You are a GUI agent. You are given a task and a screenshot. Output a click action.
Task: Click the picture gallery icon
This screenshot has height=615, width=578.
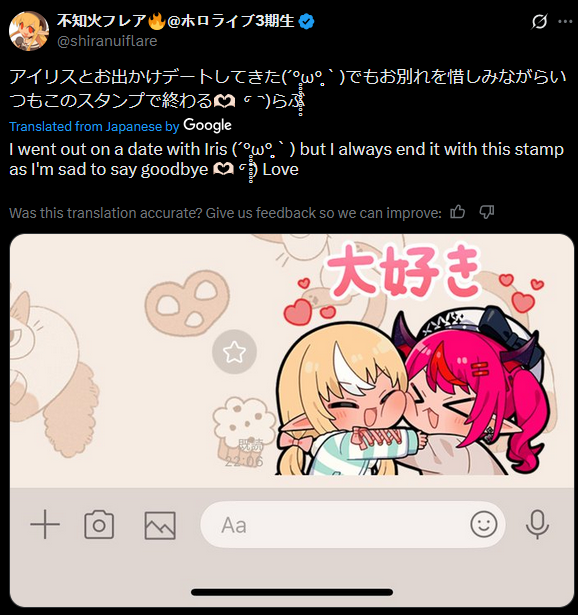coord(160,525)
